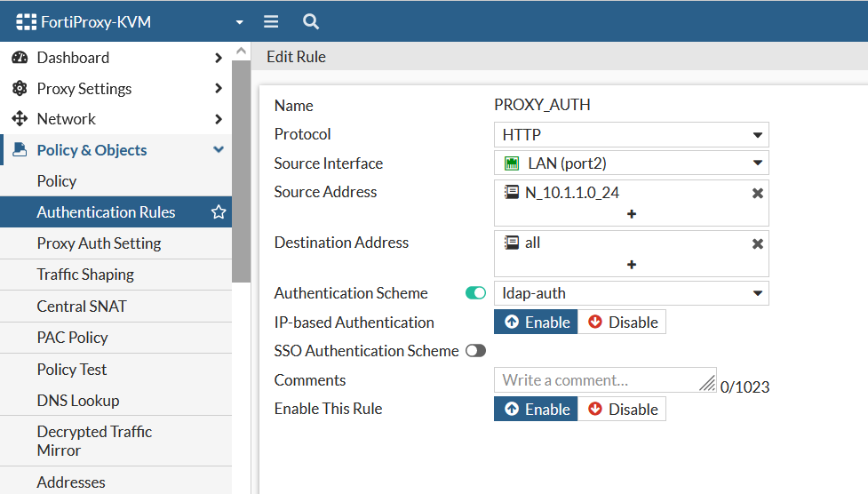The width and height of the screenshot is (868, 494).
Task: Open Proxy Auth Setting in the sidebar
Action: [x=99, y=243]
